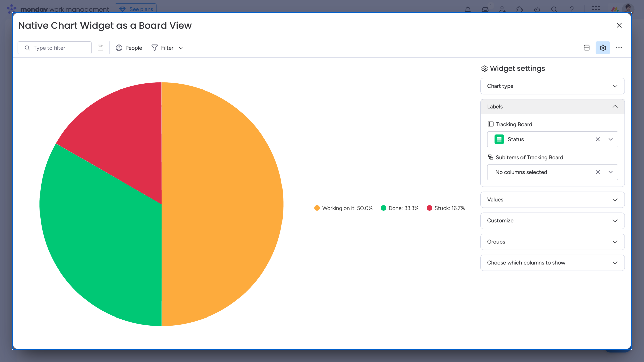
Task: Remove the Status column with the X
Action: pos(598,139)
